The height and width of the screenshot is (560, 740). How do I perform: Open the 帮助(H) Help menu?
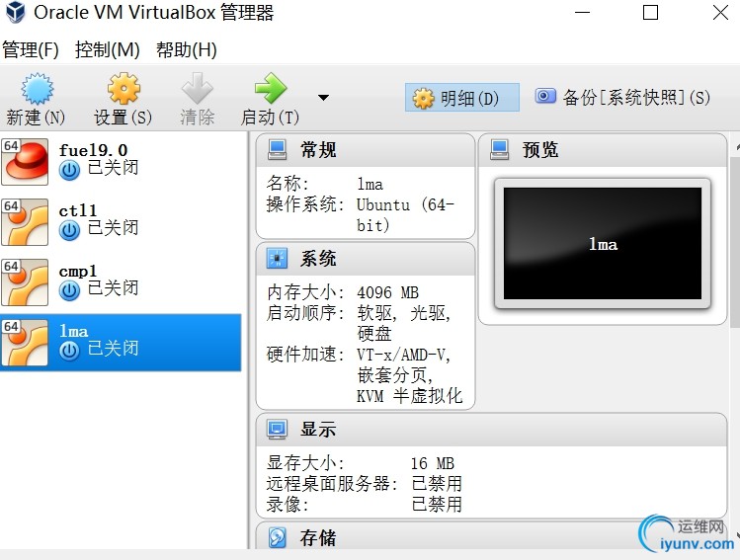click(x=187, y=50)
